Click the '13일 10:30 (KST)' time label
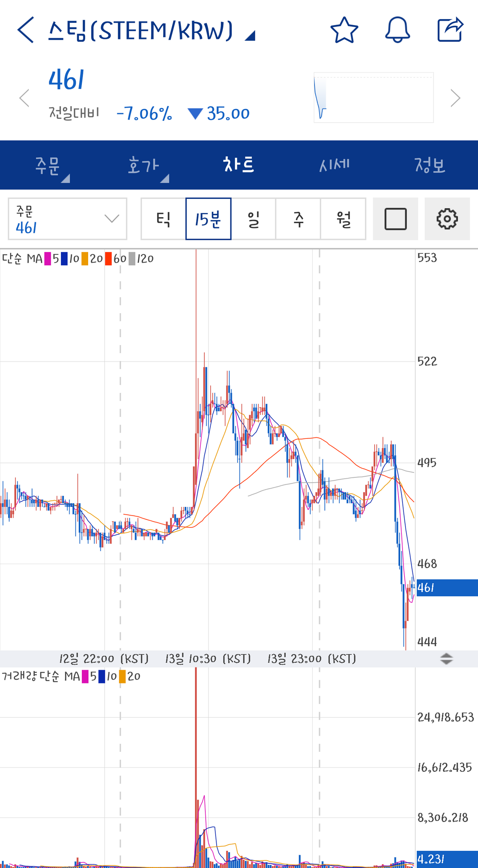Viewport: 478px width, 868px height. coord(208,659)
